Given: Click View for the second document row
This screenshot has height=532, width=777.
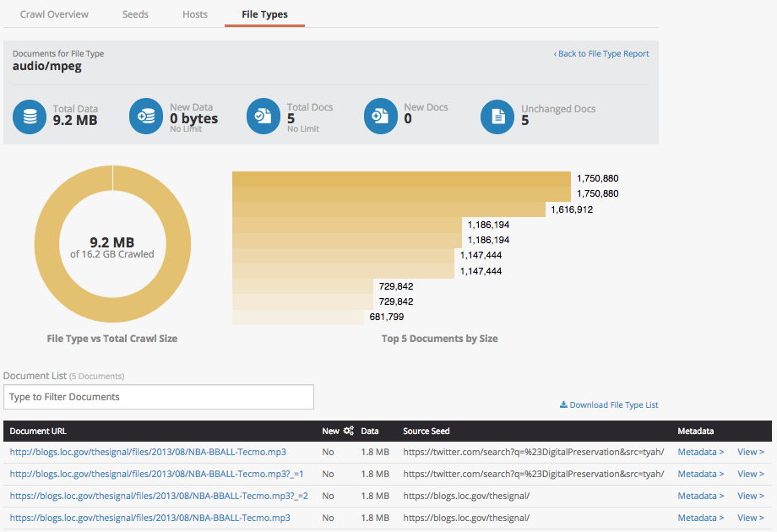Looking at the screenshot, I should pyautogui.click(x=750, y=474).
